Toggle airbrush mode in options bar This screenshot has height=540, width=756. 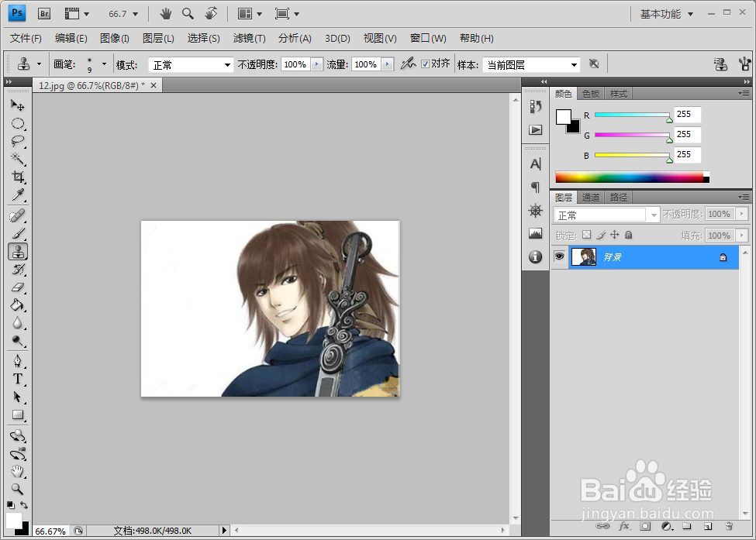[x=408, y=63]
